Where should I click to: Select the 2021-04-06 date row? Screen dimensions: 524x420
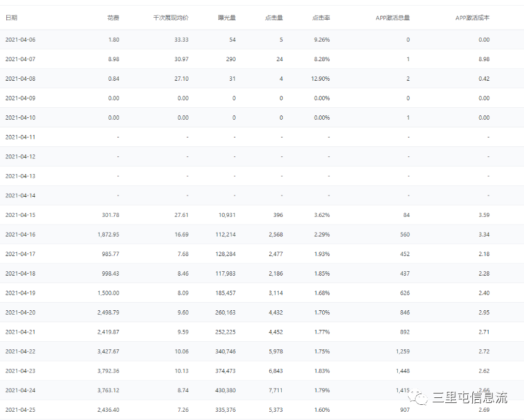(x=20, y=40)
